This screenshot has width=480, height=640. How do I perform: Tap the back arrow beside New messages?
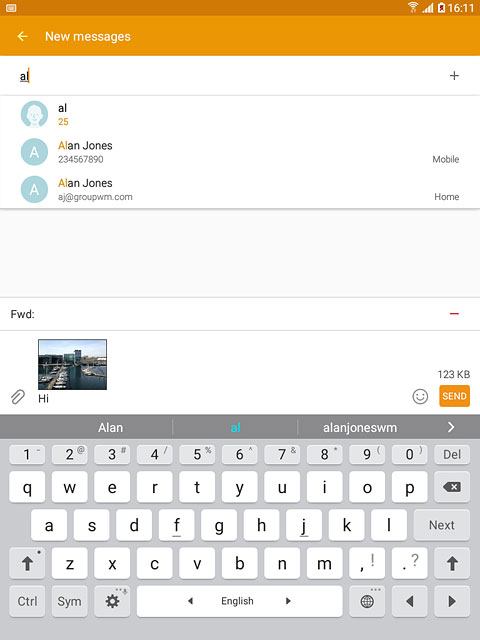[22, 36]
